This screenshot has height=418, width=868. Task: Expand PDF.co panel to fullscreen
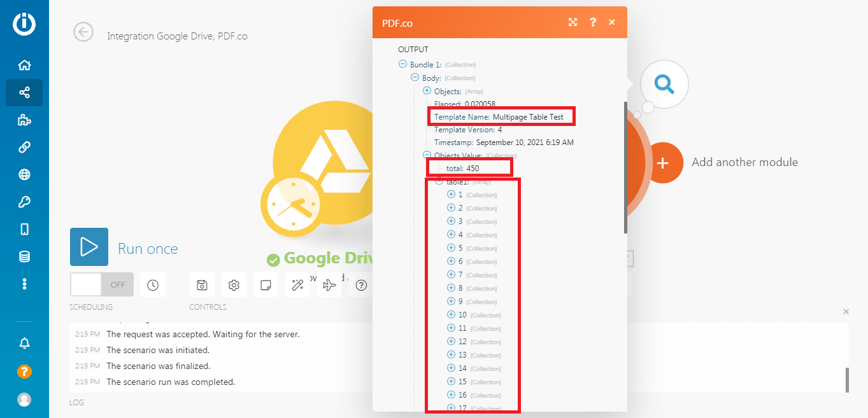[573, 22]
